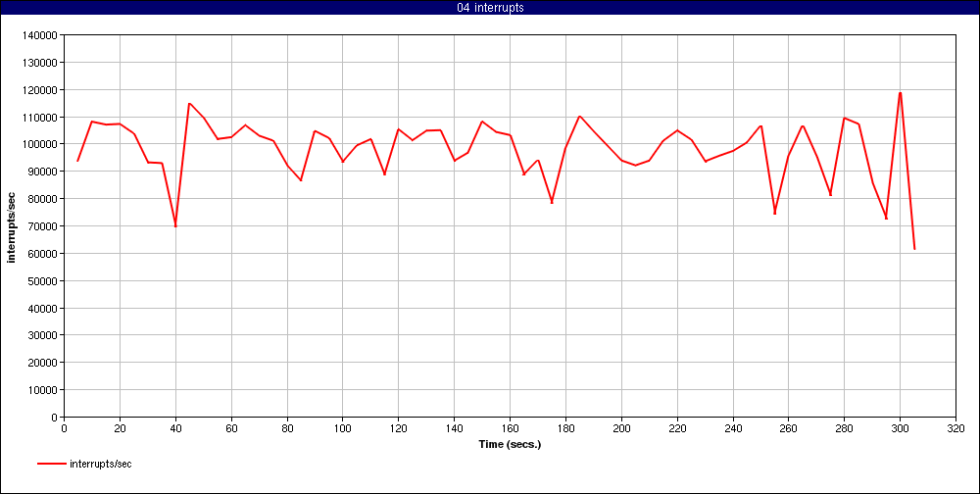Click the 110000 y-axis label
980x494 pixels.
click(40, 117)
